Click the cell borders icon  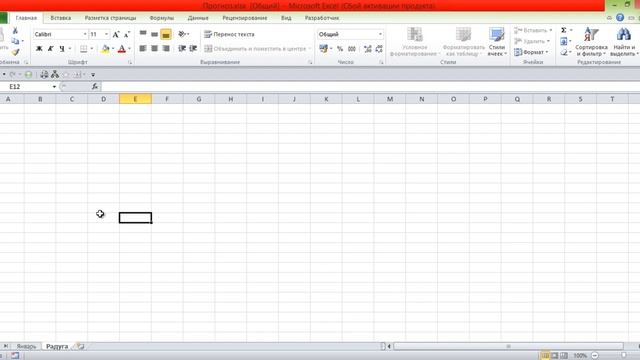84,49
